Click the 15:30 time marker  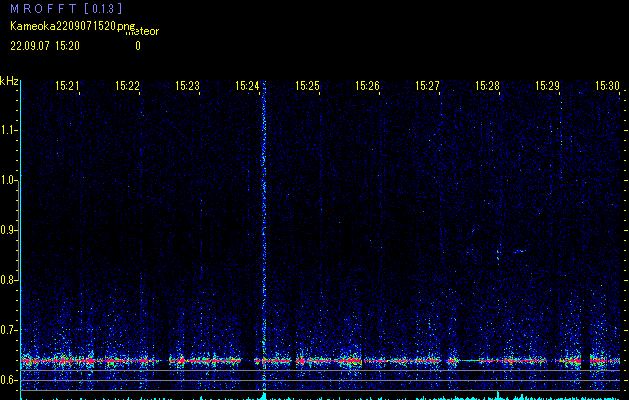607,85
